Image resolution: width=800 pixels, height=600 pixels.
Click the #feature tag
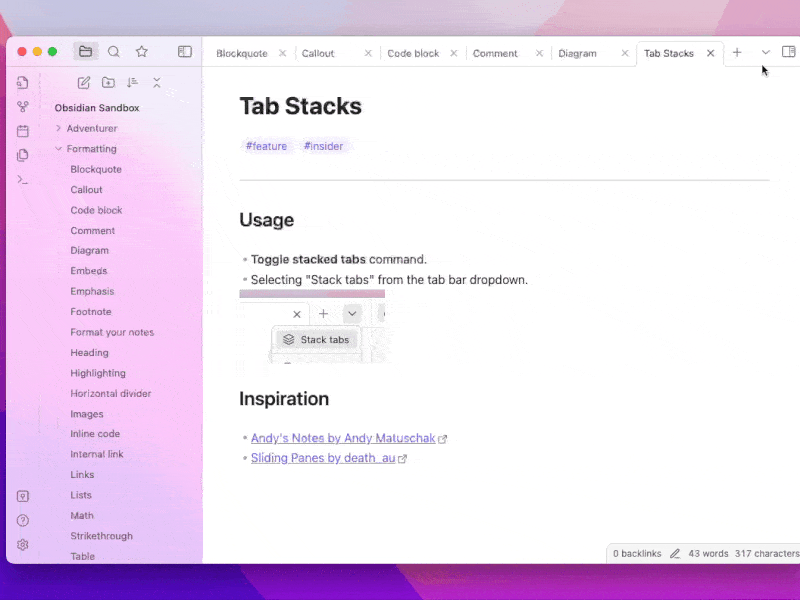pyautogui.click(x=266, y=146)
